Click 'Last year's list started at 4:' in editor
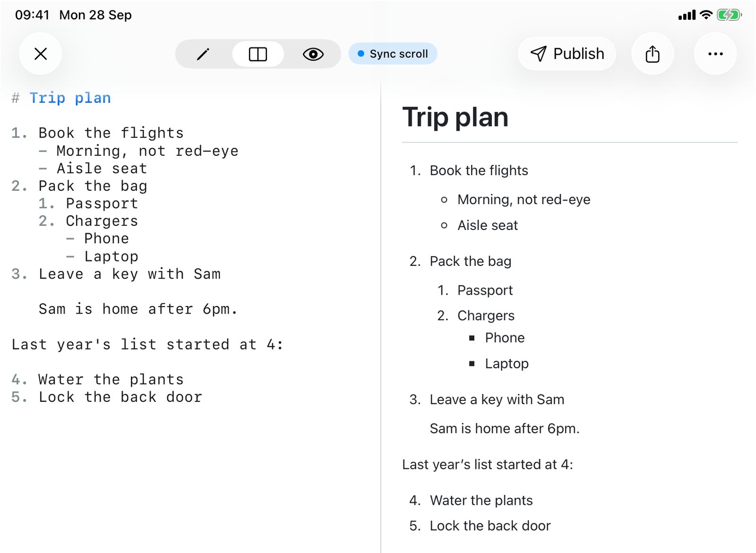Image resolution: width=756 pixels, height=553 pixels. pyautogui.click(x=147, y=344)
